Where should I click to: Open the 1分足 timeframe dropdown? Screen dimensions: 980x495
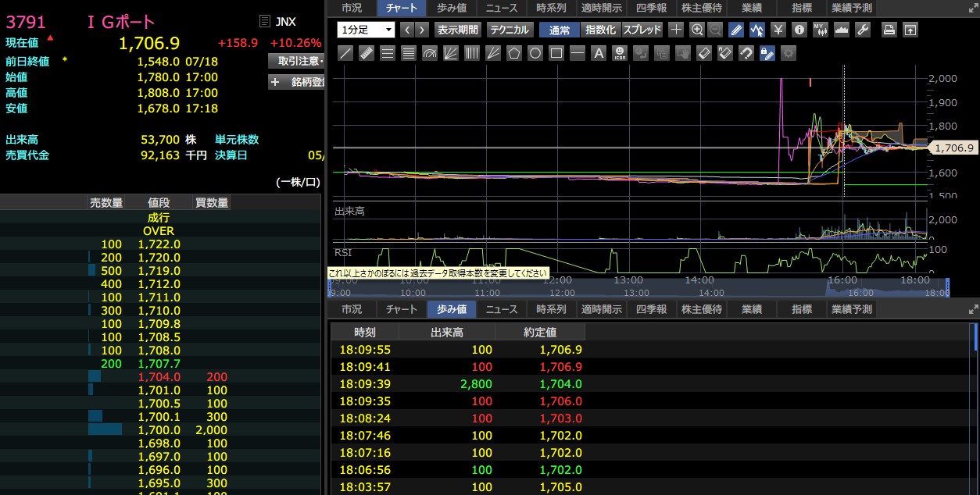click(367, 30)
